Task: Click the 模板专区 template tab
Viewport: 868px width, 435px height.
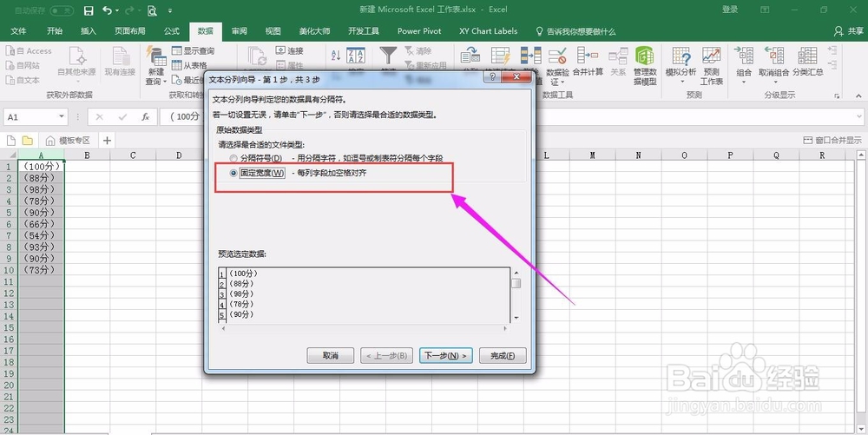Action: tap(69, 141)
